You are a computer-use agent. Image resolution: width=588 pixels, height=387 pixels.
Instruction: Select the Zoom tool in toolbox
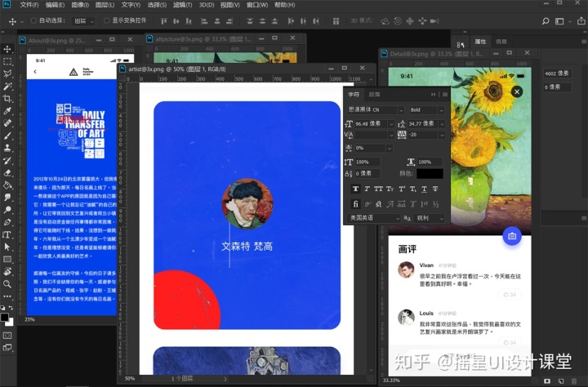point(7,284)
